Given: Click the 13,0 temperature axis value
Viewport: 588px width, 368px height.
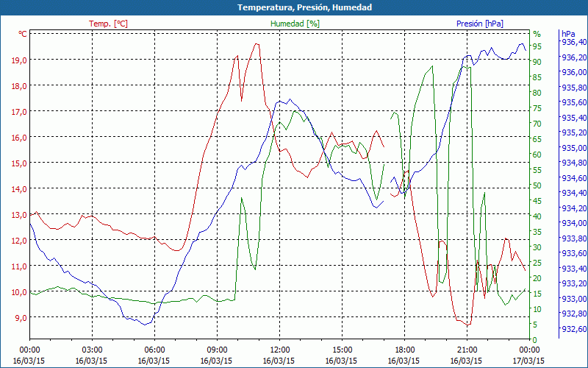Looking at the screenshot, I should 19,215.
